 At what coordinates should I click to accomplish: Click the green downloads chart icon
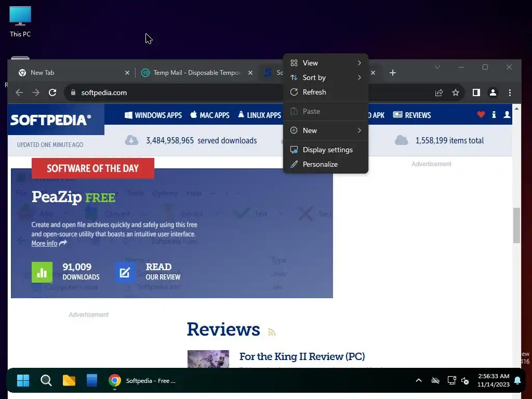42,272
